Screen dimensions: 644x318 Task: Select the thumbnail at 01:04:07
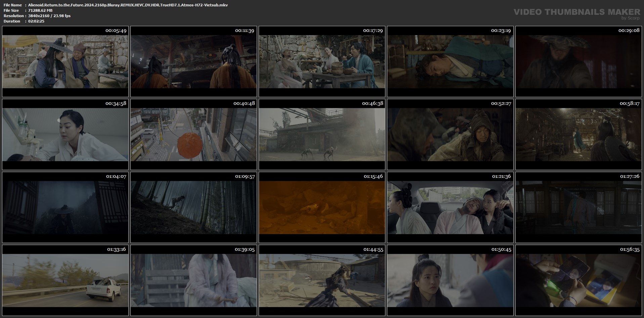65,207
